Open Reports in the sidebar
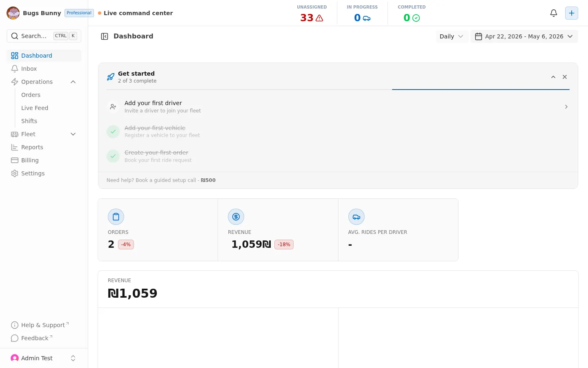 [x=44, y=147]
